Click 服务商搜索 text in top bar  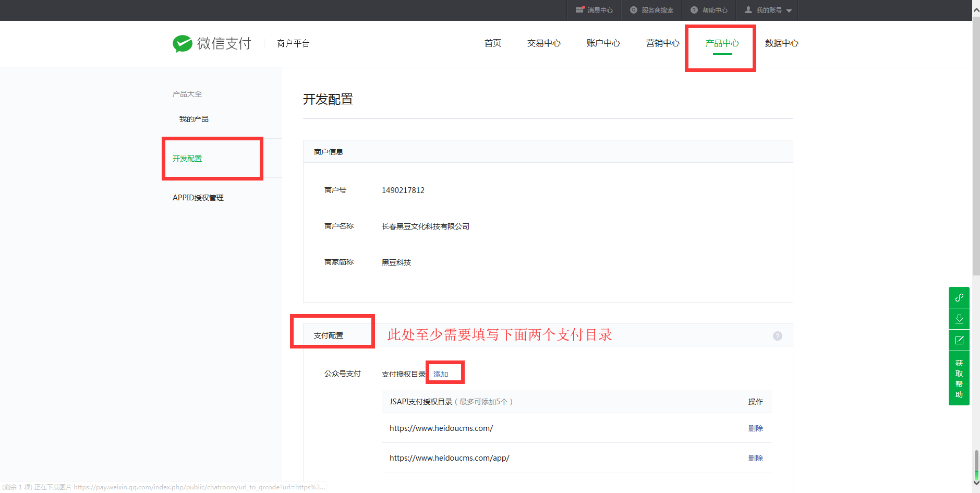coord(658,10)
